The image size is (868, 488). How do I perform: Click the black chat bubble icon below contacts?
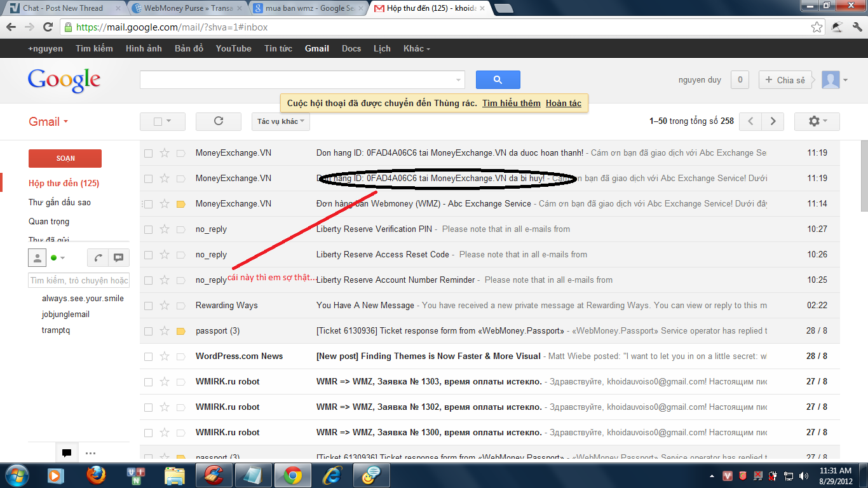66,453
